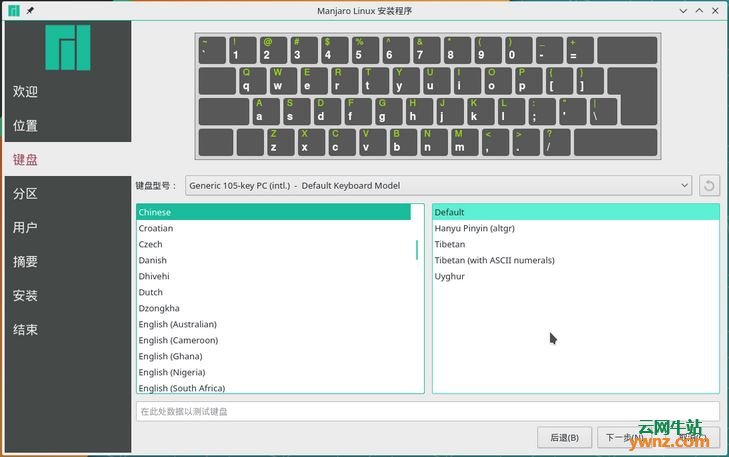This screenshot has width=729, height=457.
Task: Select English (Australian) layout
Action: [273, 324]
